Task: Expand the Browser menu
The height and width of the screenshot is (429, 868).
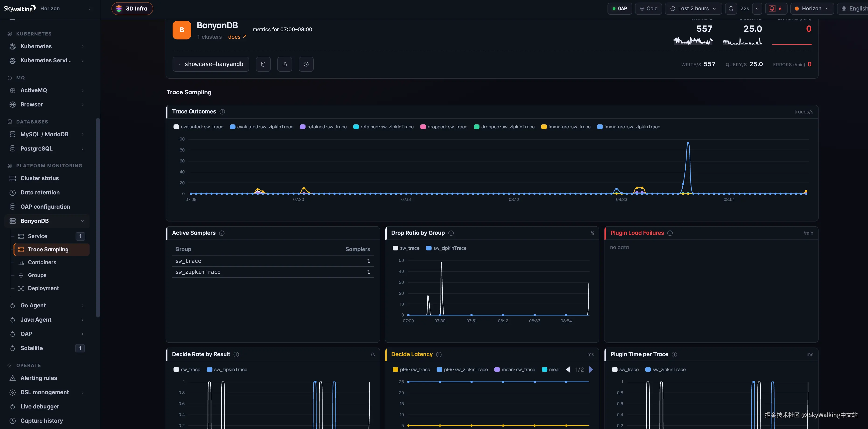Action: (x=47, y=105)
